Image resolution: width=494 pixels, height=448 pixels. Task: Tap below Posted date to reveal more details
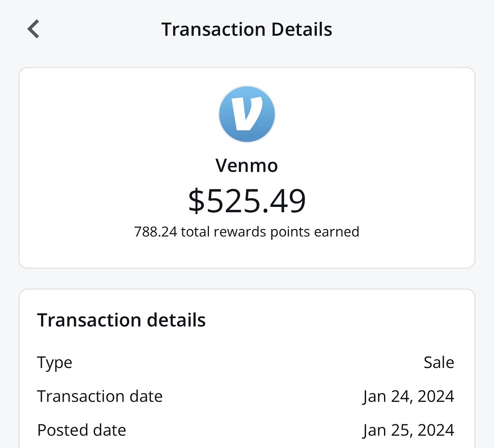point(247,445)
